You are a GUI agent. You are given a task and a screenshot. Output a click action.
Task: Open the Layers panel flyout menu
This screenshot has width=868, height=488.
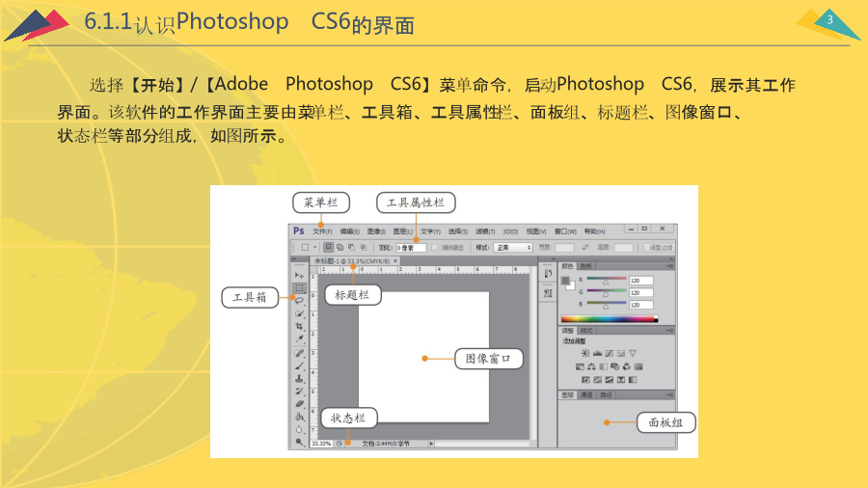(670, 394)
